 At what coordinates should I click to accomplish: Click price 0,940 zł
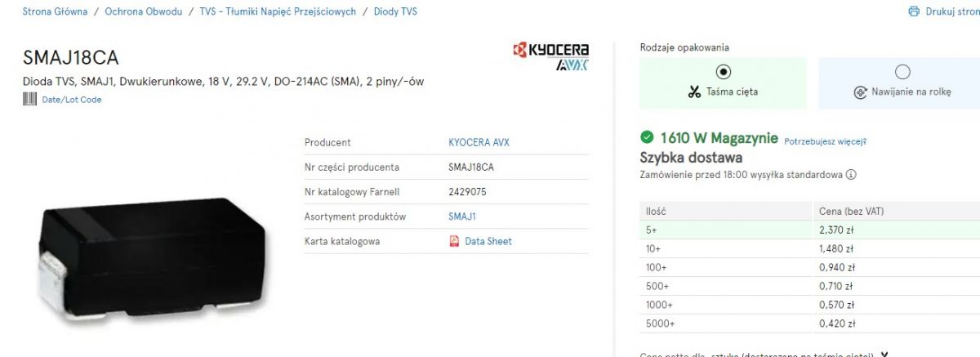837,267
